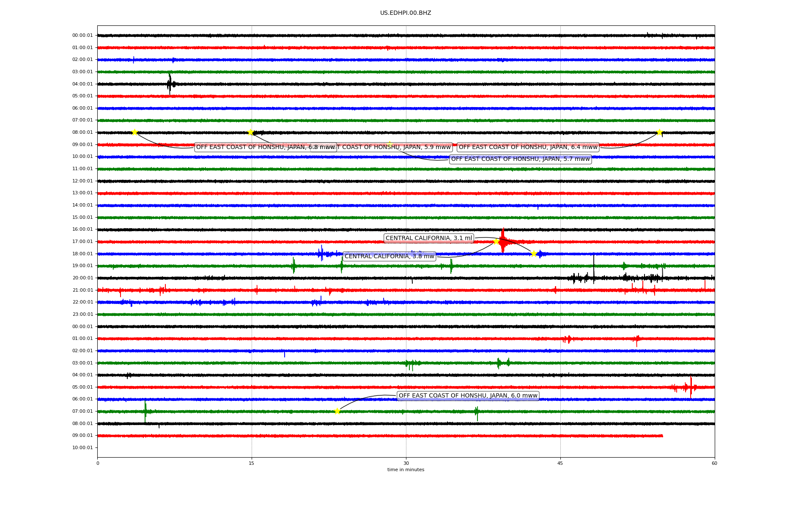Click the x-axis tick label 30
Viewport: 812px width, 508px height.
[406, 463]
